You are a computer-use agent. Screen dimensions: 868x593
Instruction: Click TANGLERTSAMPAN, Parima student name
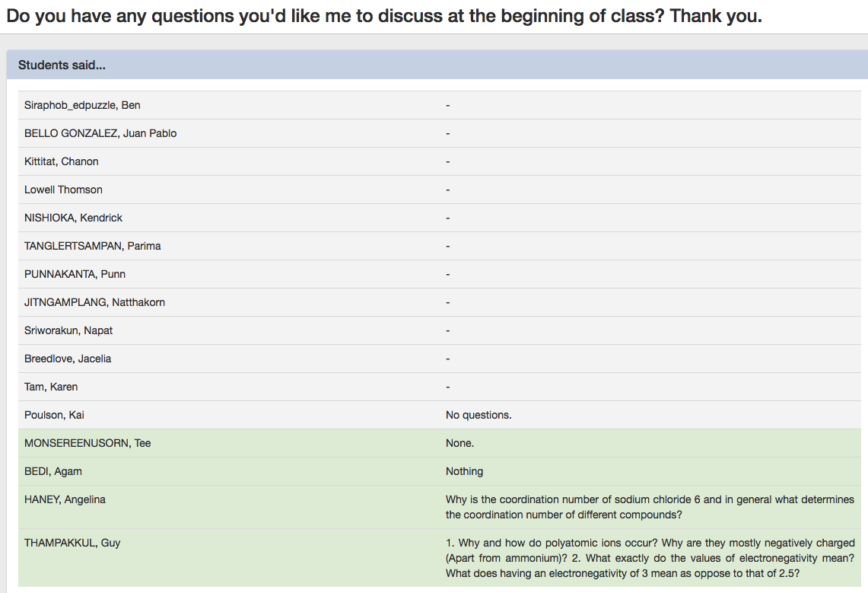(x=92, y=246)
